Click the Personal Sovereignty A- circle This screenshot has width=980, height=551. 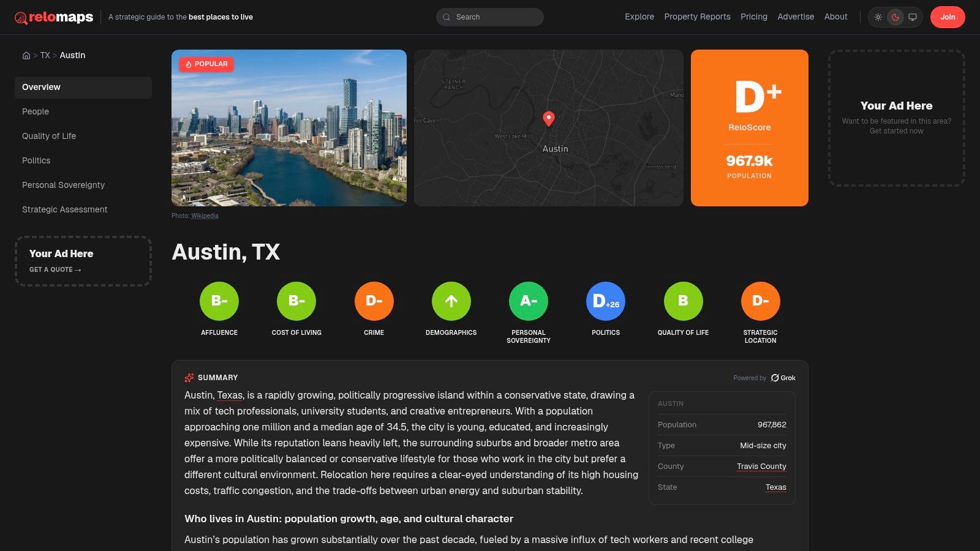tap(529, 301)
